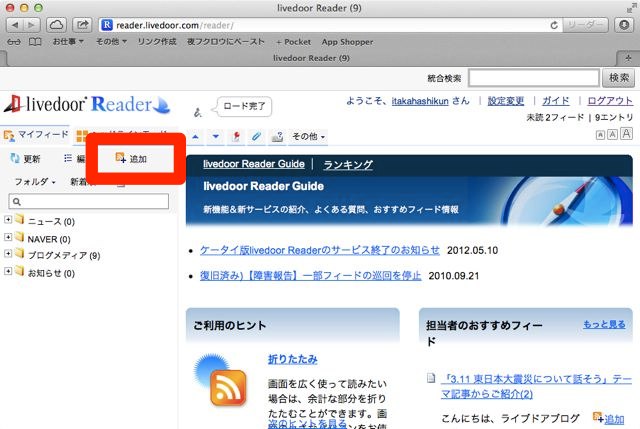Click the + Pocket bookmark
640x429 pixels.
tap(293, 42)
